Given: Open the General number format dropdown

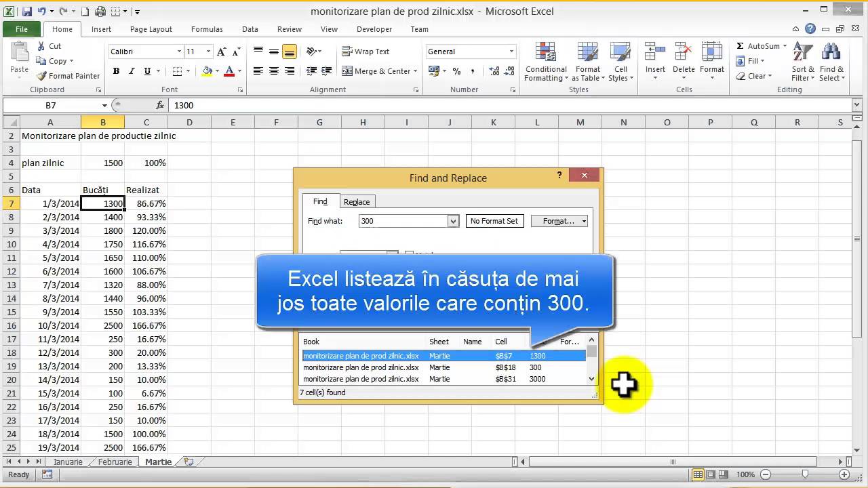Looking at the screenshot, I should tap(511, 52).
